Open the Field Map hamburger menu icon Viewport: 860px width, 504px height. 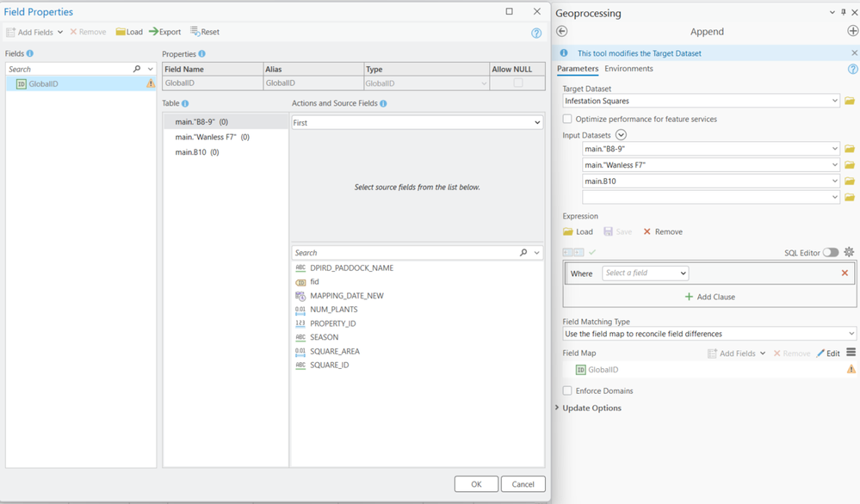851,353
